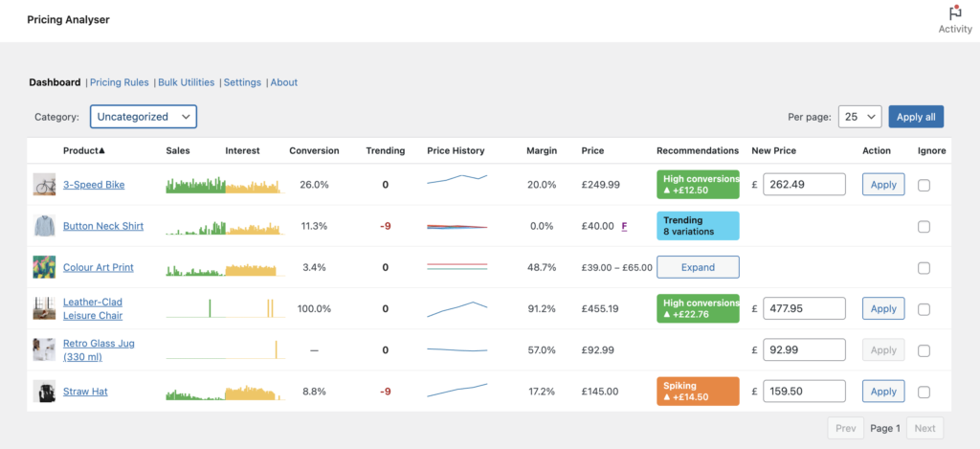Open the Activity flag icon
Image resolution: width=980 pixels, height=449 pixels.
coord(954,14)
